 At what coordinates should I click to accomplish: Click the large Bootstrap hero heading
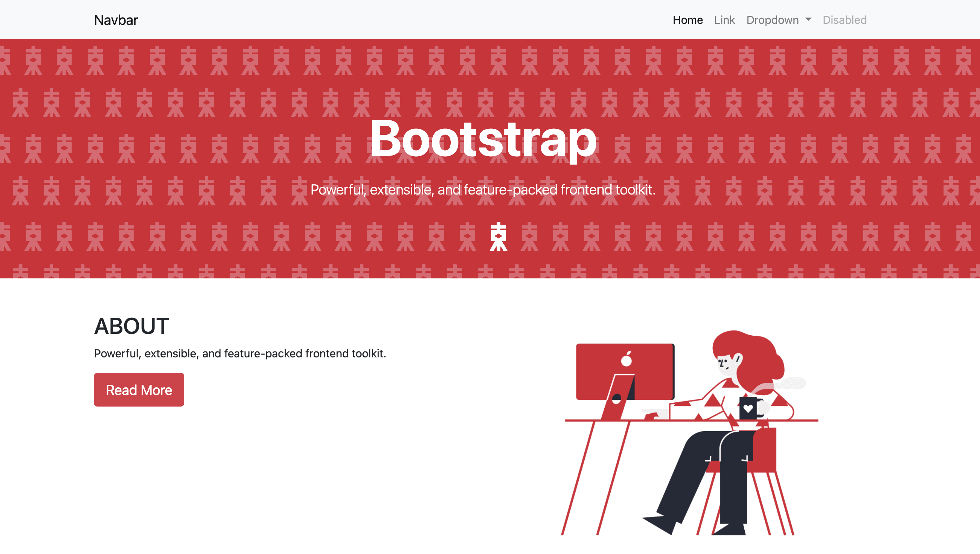coord(483,139)
